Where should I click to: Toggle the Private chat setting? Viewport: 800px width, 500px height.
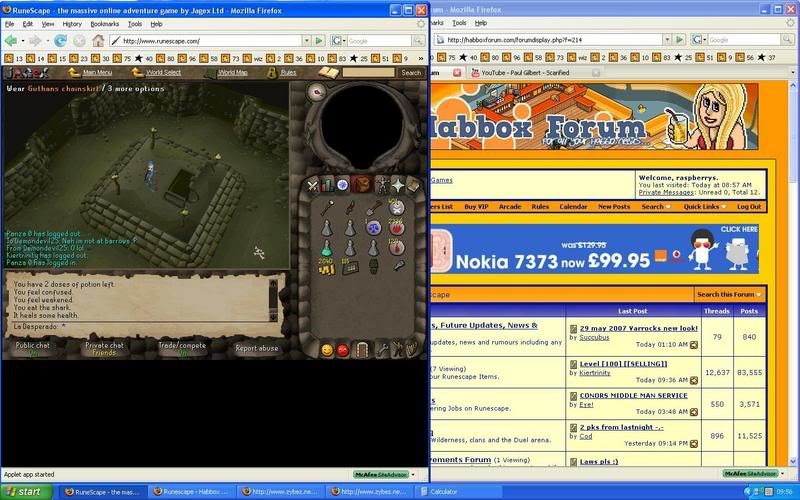(104, 348)
